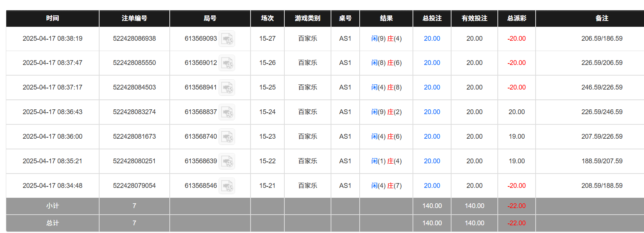Click result 闲(1) 庄(4) for session 15-22
The height and width of the screenshot is (233, 644).
point(386,161)
